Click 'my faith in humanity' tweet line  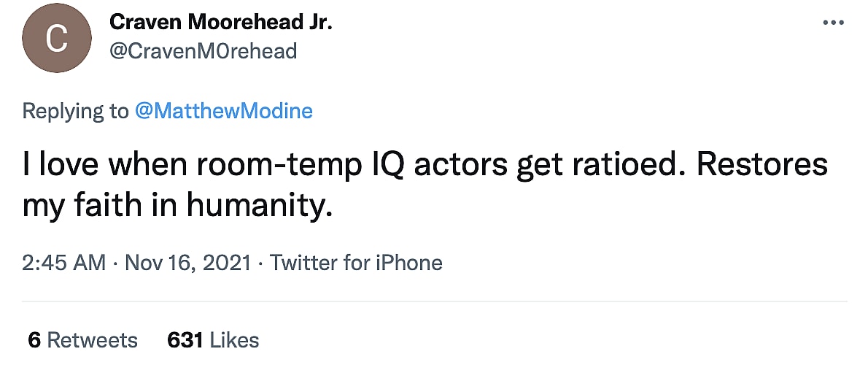point(177,207)
